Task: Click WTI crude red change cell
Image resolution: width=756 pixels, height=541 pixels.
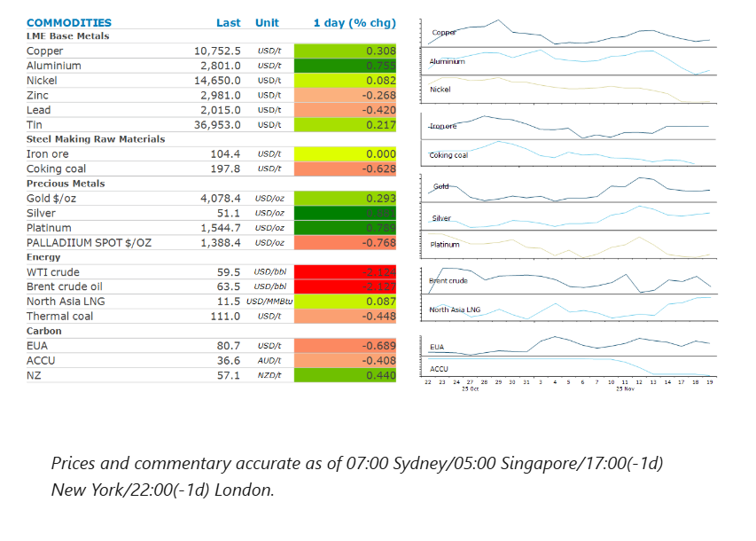Action: pos(346,272)
